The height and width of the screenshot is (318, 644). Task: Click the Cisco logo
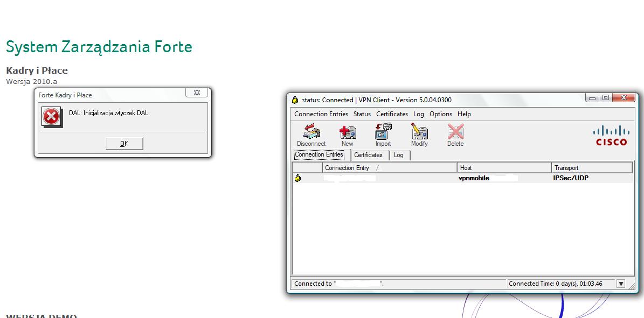pyautogui.click(x=611, y=136)
